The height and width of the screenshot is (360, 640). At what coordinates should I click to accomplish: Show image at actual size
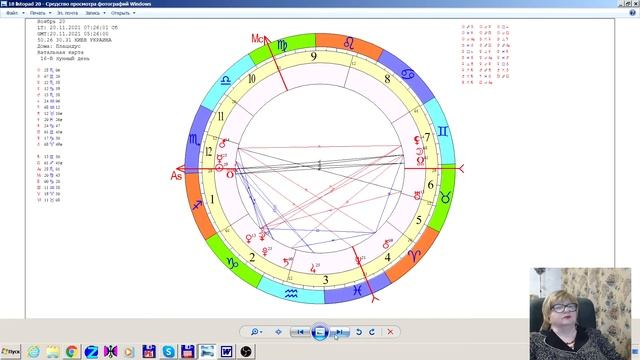[x=278, y=332]
